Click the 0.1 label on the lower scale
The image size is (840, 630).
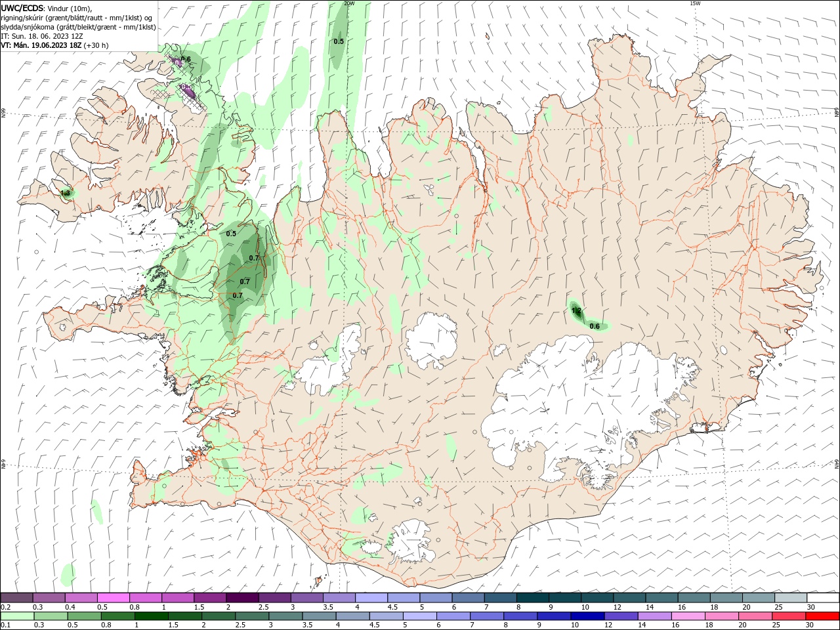pos(6,625)
